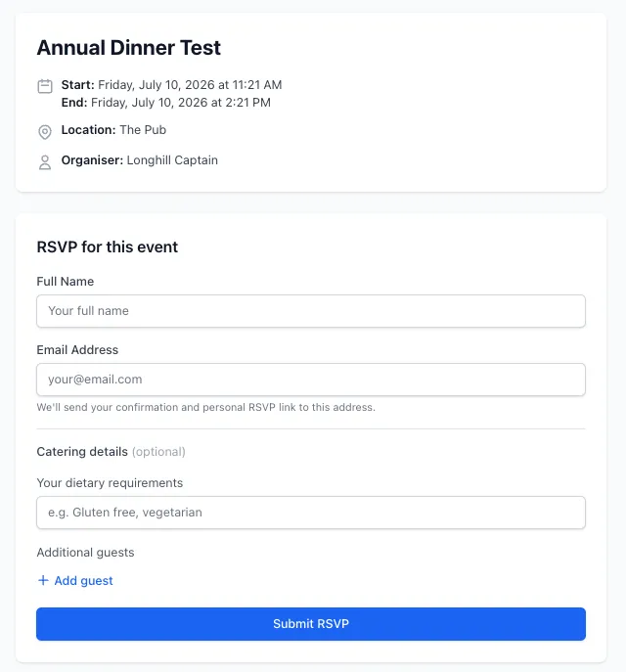
Task: Focus the dietary requirements field
Action: pos(311,513)
